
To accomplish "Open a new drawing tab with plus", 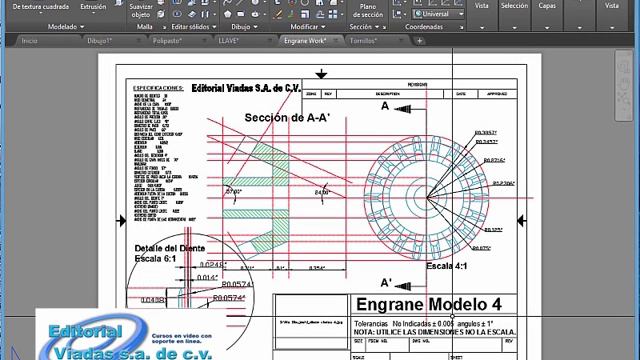I will (x=419, y=41).
